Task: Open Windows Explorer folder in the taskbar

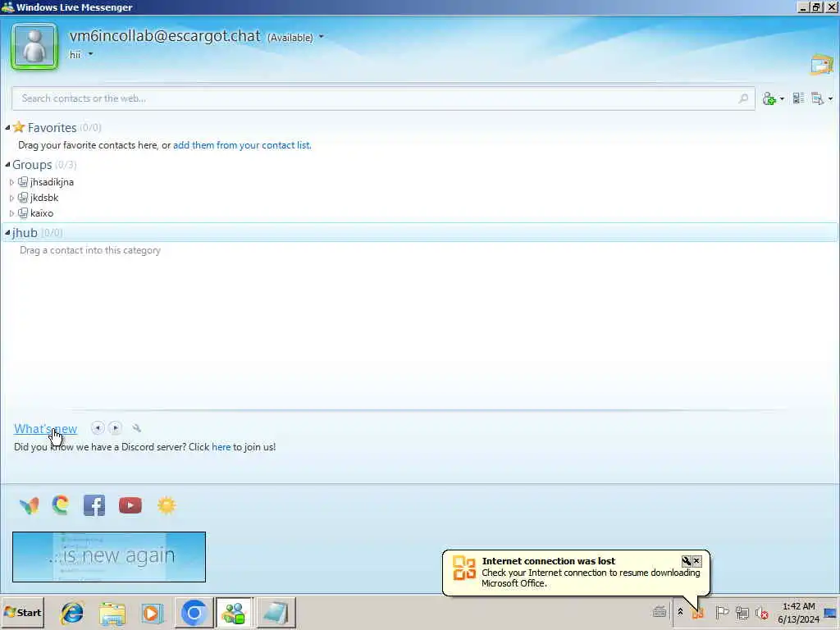Action: coord(112,613)
